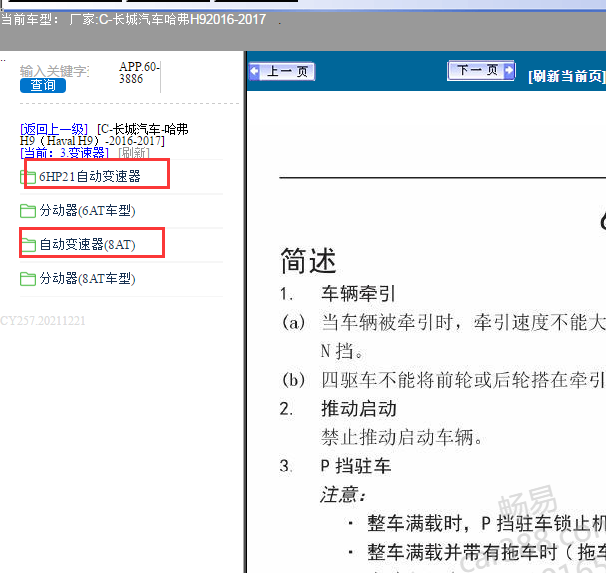Click the 简述 heading text
Image resolution: width=606 pixels, height=573 pixels.
[308, 261]
